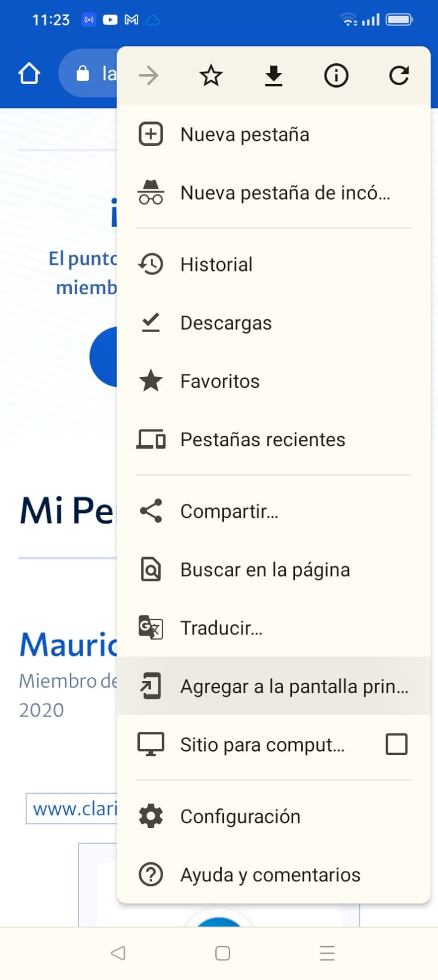Image resolution: width=438 pixels, height=980 pixels.
Task: Reload the page with refresh icon
Action: click(399, 75)
